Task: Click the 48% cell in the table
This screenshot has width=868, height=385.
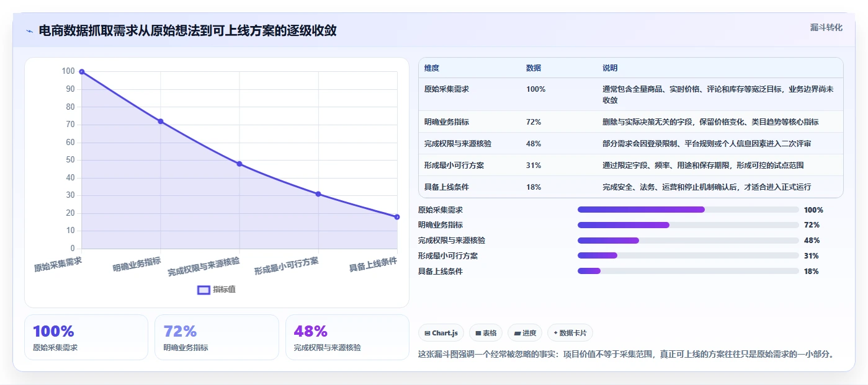Action: tap(534, 144)
